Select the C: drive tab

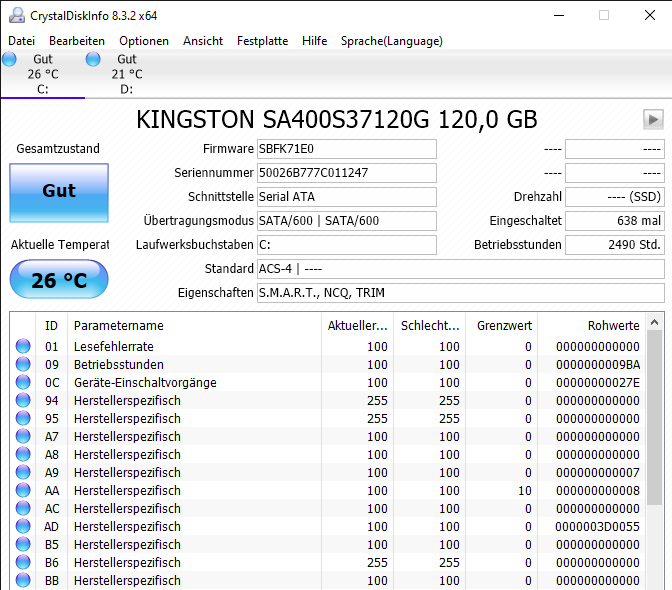tap(43, 74)
